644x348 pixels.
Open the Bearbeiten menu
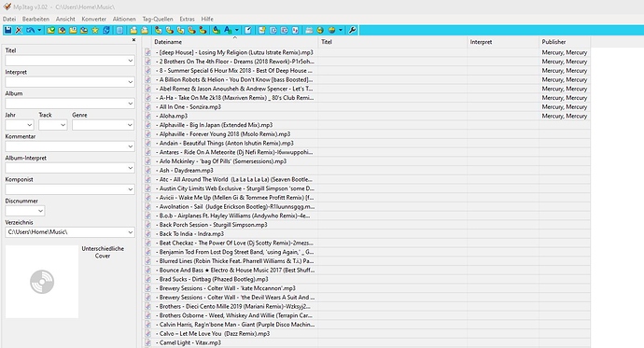(35, 19)
